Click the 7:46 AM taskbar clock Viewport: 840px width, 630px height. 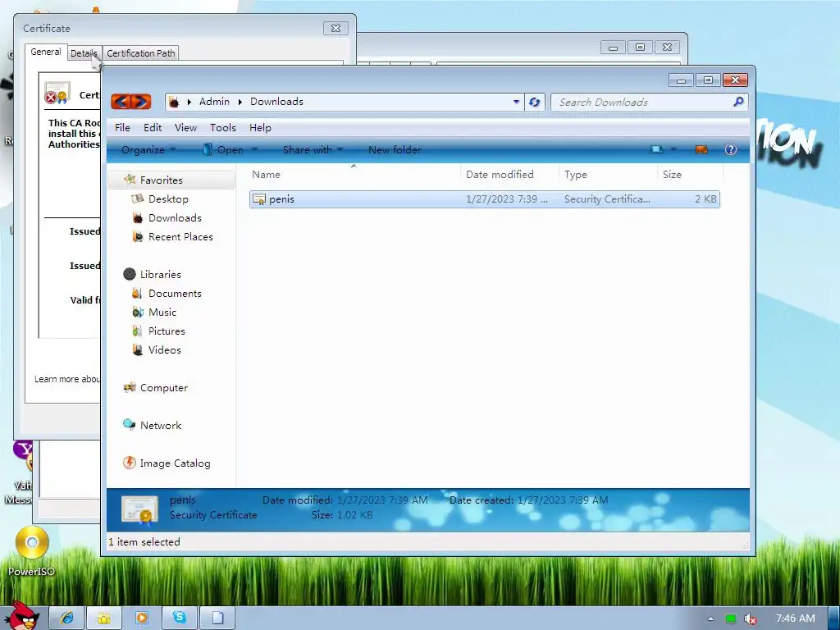(x=796, y=619)
